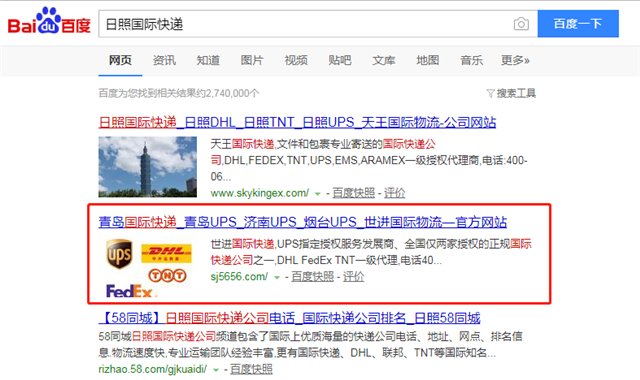
Task: Expand arrow next to sj5656.com/
Action: click(x=277, y=278)
